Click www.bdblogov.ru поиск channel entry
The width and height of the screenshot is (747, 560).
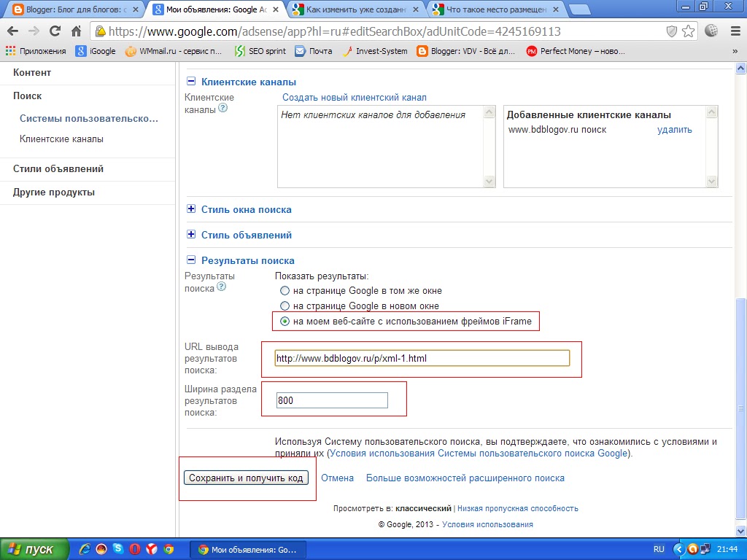click(x=557, y=130)
